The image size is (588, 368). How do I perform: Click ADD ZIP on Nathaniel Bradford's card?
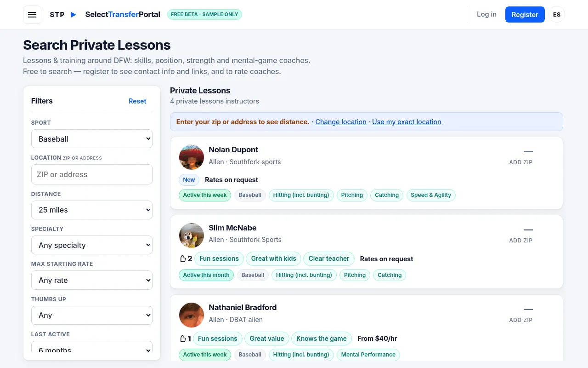click(521, 320)
